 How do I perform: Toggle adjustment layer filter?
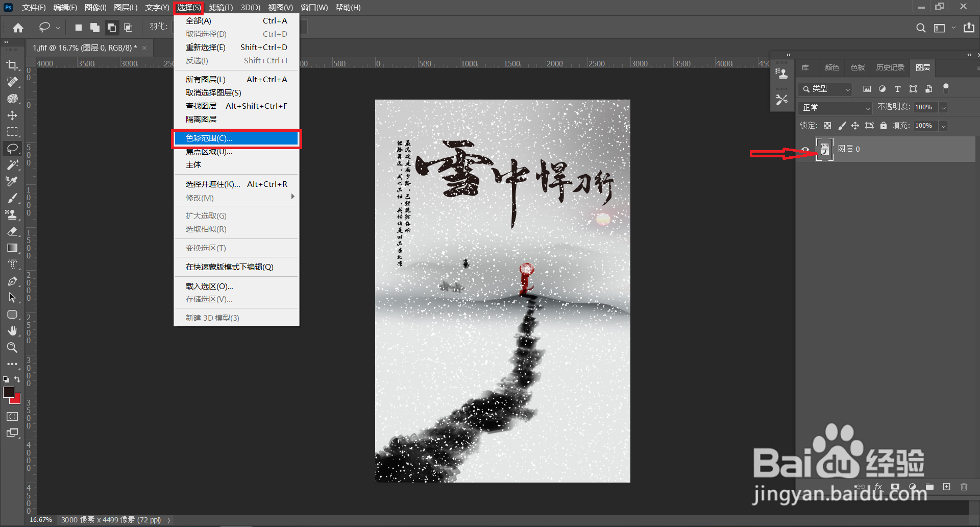click(x=882, y=89)
